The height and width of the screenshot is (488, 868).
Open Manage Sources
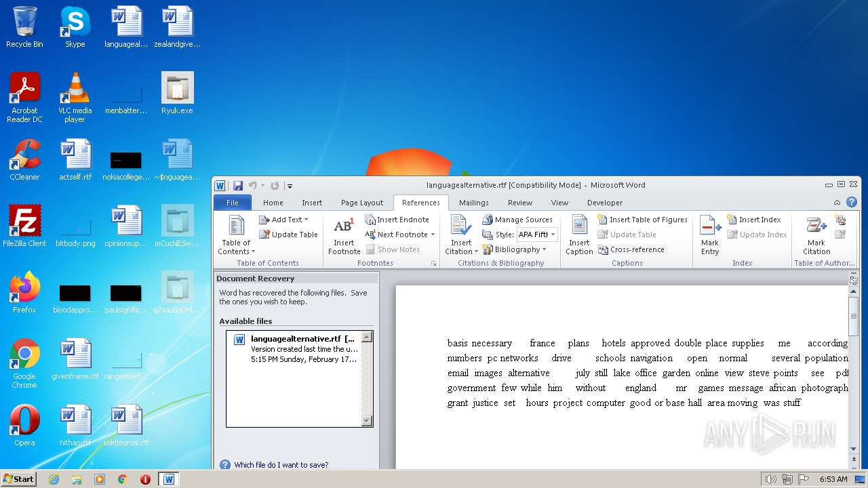[517, 220]
